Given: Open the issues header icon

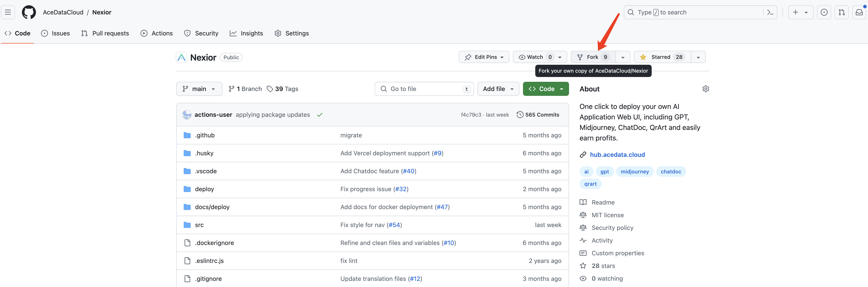Looking at the screenshot, I should pyautogui.click(x=824, y=12).
